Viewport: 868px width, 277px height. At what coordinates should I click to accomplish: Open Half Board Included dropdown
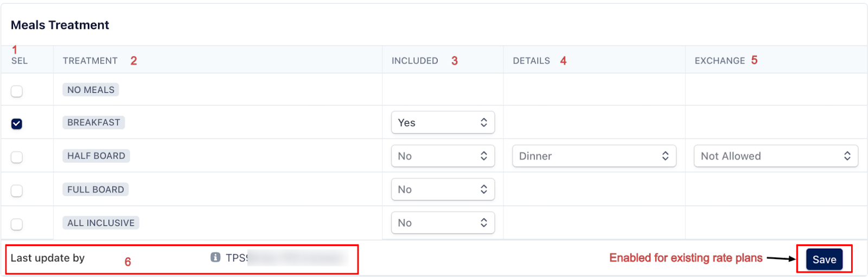pos(443,156)
